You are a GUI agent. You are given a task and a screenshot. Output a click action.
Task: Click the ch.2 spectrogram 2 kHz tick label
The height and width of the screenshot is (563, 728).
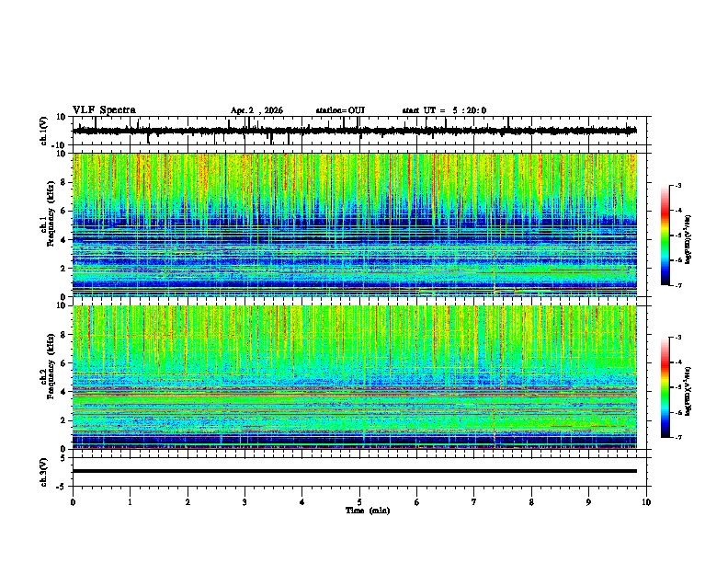(x=63, y=420)
